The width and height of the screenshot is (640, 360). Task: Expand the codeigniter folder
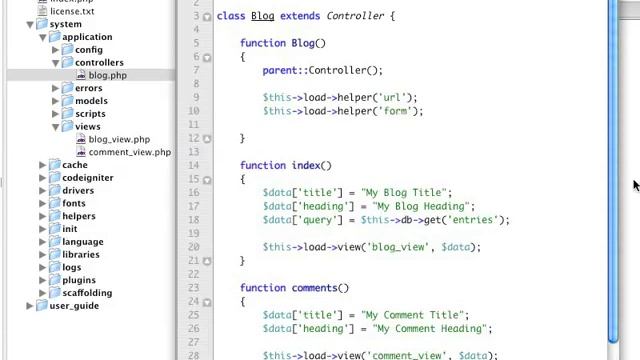[42, 178]
